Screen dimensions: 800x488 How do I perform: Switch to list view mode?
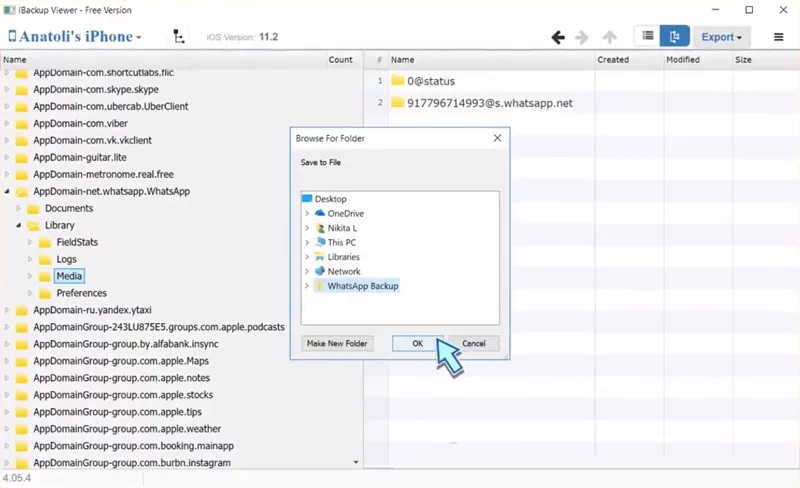(x=648, y=37)
